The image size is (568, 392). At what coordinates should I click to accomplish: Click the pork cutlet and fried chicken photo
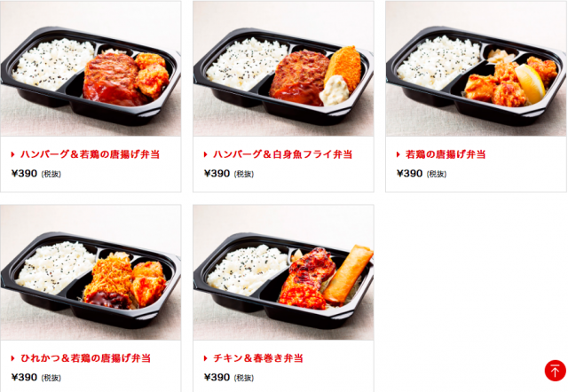coord(91,272)
